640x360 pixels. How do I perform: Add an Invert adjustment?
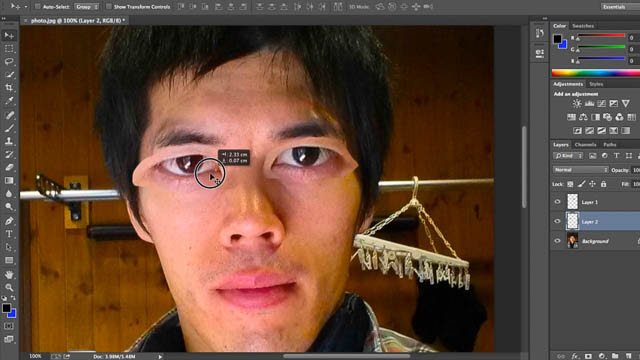coord(577,131)
